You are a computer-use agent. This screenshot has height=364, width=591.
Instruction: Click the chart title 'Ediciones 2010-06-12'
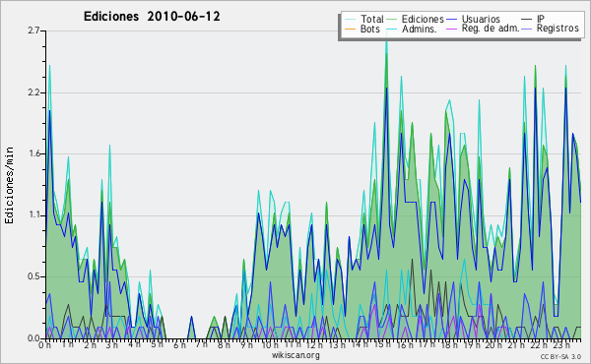(152, 17)
